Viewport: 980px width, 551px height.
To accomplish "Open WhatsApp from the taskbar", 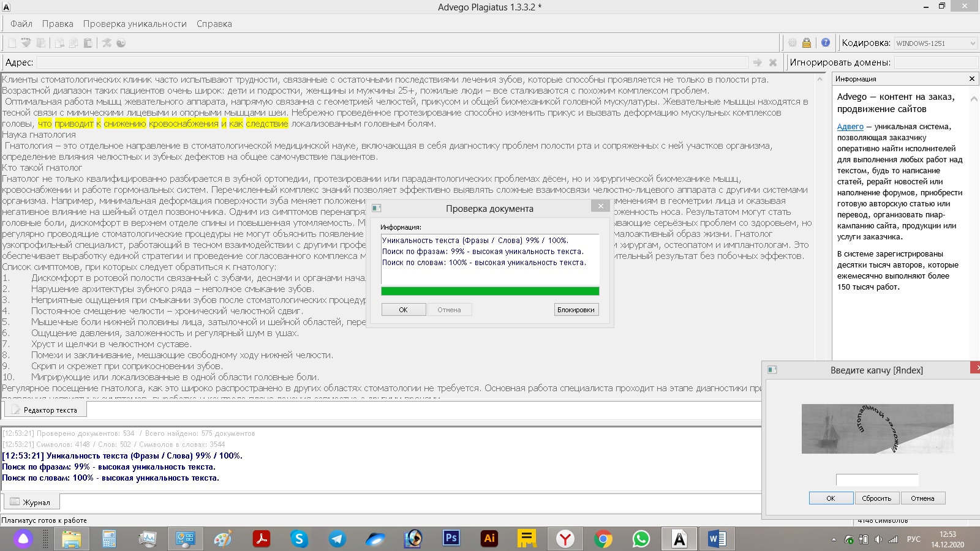I will click(x=641, y=539).
